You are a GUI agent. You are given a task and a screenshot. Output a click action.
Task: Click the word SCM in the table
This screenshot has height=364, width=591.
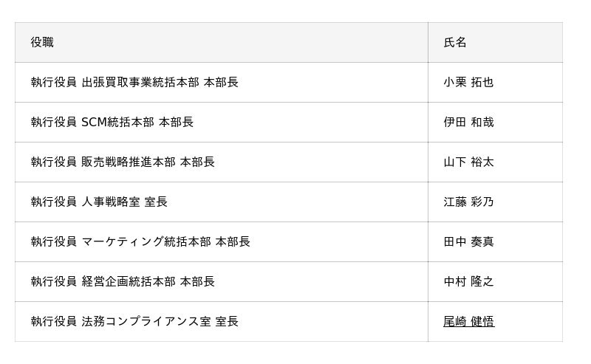click(94, 123)
